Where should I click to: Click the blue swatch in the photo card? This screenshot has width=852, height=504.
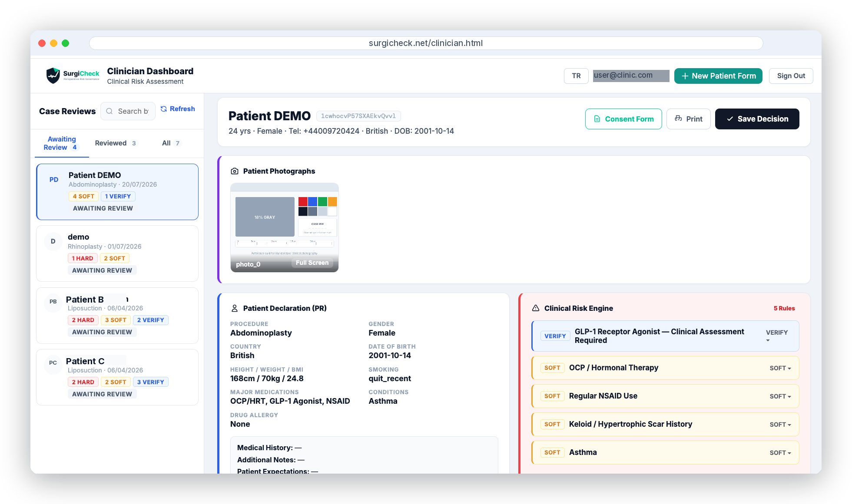[x=312, y=201]
